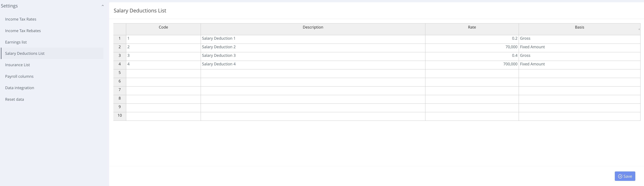This screenshot has width=644, height=186.
Task: Open Income Tax Rates settings
Action: [21, 19]
